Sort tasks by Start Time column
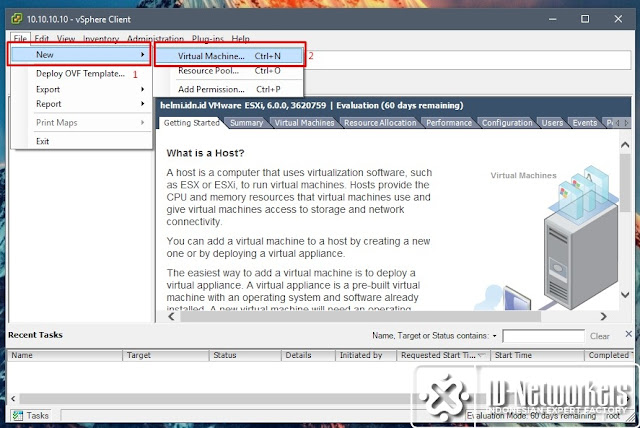640x428 pixels. pos(537,355)
